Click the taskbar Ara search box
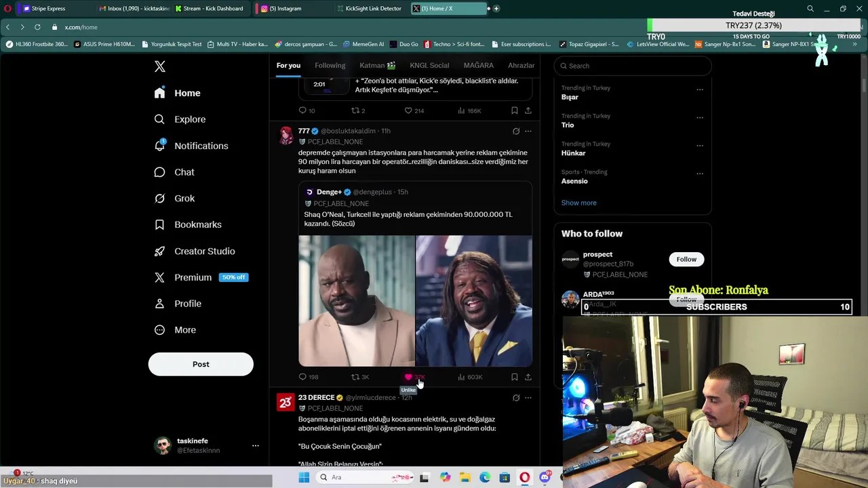The height and width of the screenshot is (488, 868). click(x=366, y=477)
